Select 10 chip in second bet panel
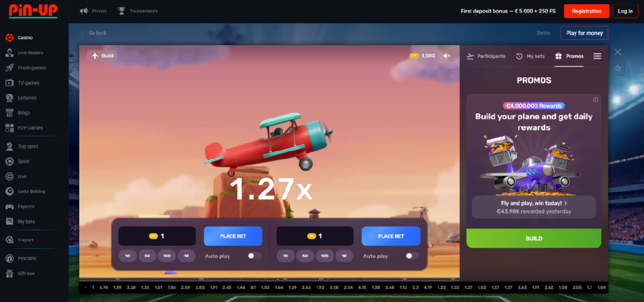The width and height of the screenshot is (644, 302). (x=286, y=256)
